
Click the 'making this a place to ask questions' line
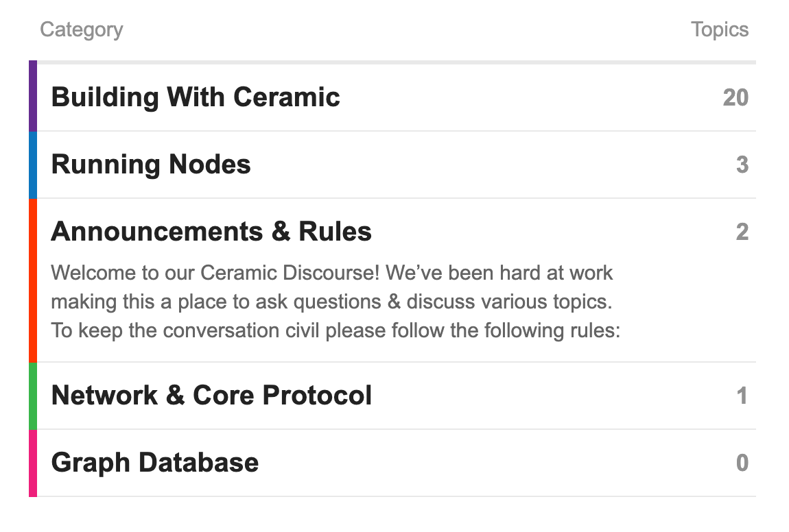[331, 302]
